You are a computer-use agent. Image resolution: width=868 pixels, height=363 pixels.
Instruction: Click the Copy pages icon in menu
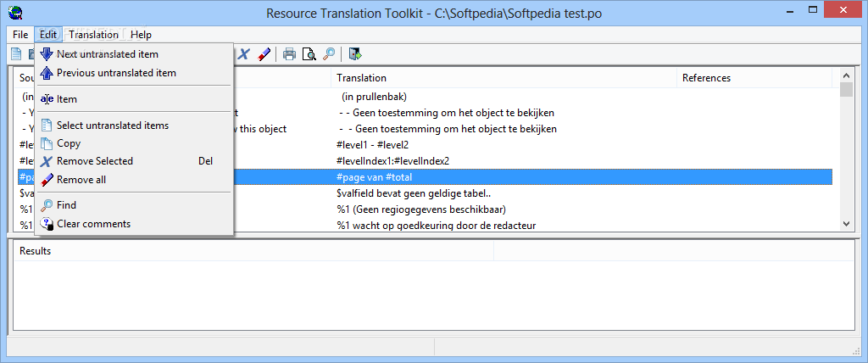(x=47, y=143)
